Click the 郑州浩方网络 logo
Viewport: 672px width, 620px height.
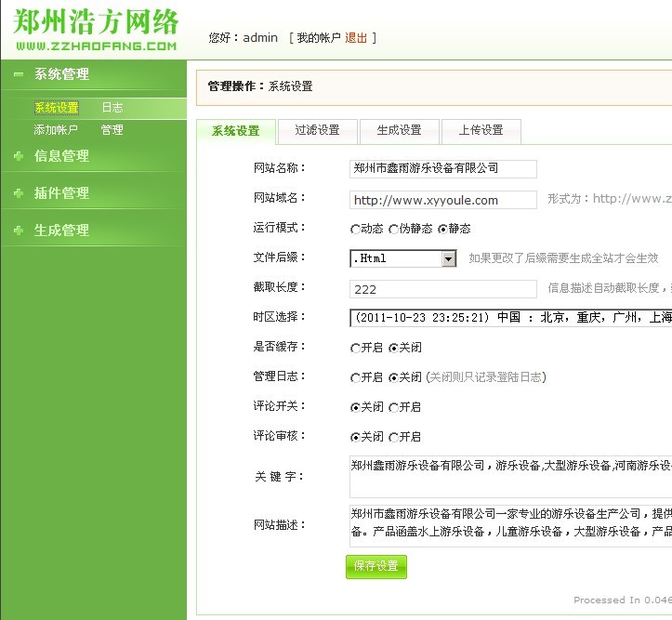tap(96, 29)
